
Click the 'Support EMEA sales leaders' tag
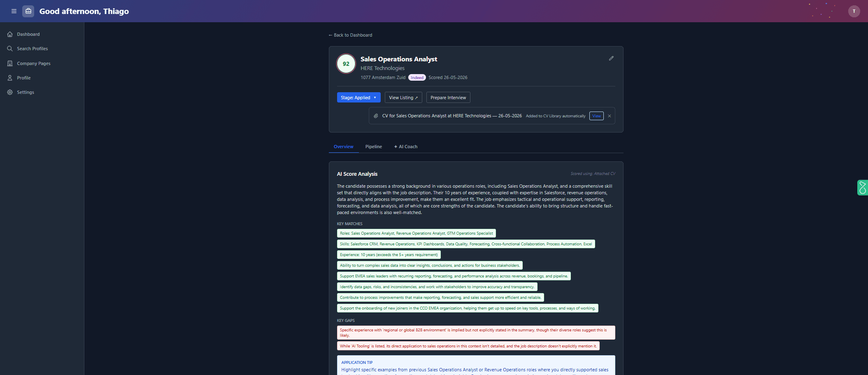454,276
